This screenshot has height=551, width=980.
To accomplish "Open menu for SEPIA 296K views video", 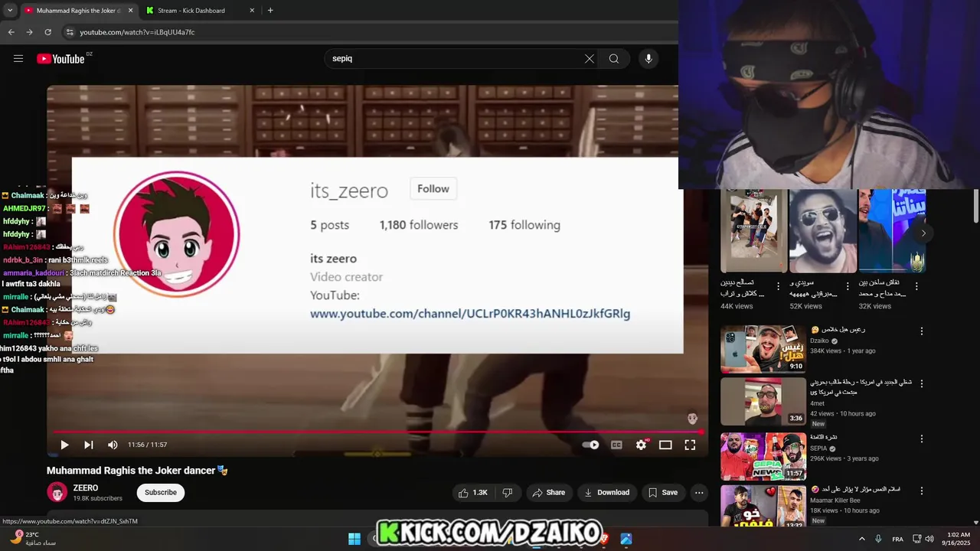I will (x=922, y=439).
